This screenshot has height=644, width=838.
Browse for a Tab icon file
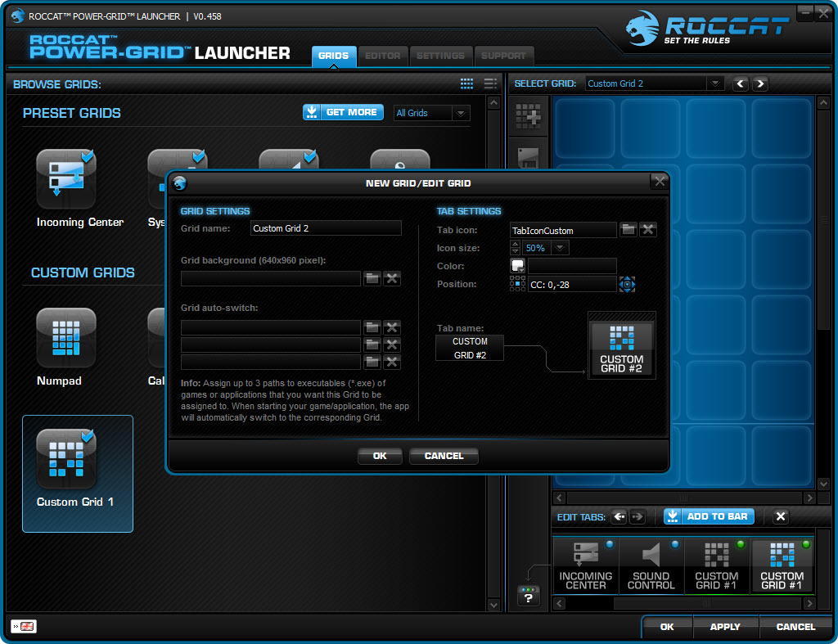(628, 230)
